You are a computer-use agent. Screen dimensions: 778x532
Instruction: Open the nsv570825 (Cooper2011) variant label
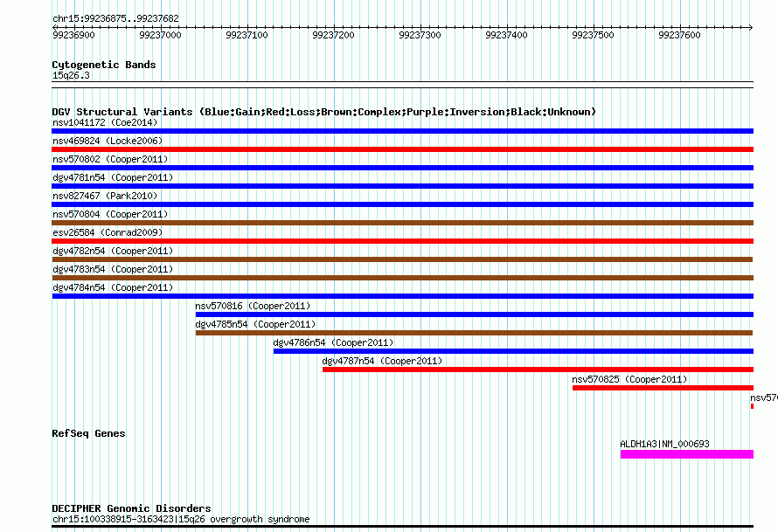[629, 380]
